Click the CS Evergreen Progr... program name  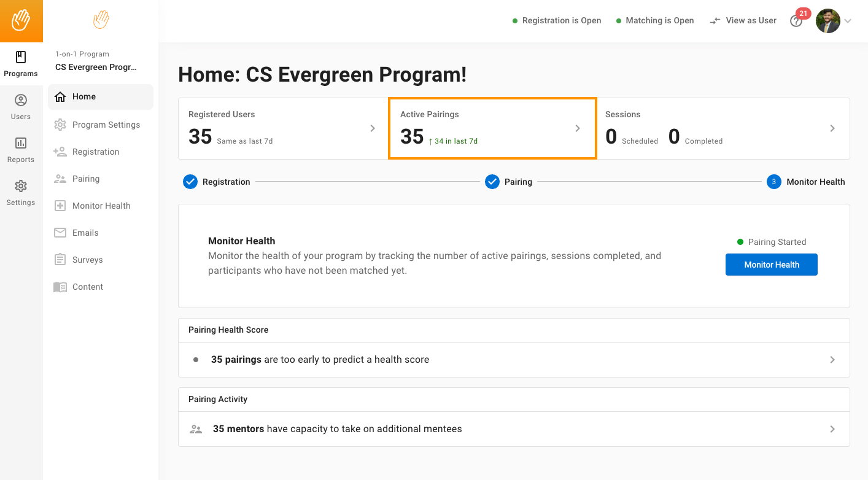point(96,67)
